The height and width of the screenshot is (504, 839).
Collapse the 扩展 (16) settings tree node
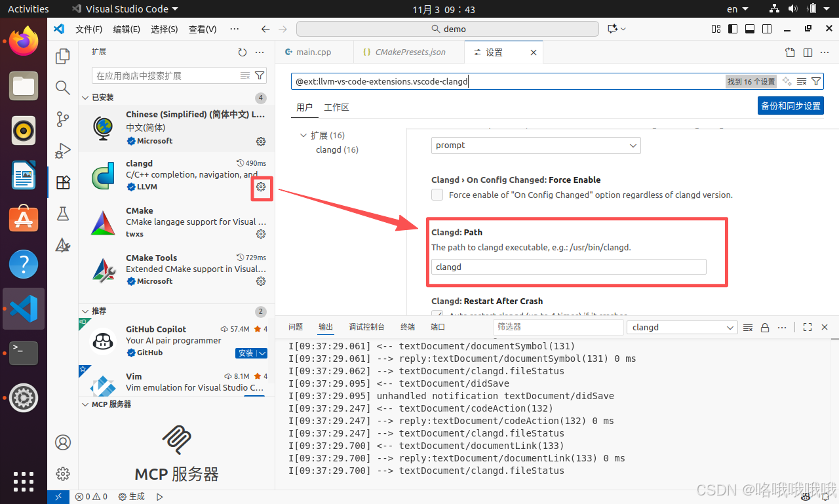(x=303, y=136)
